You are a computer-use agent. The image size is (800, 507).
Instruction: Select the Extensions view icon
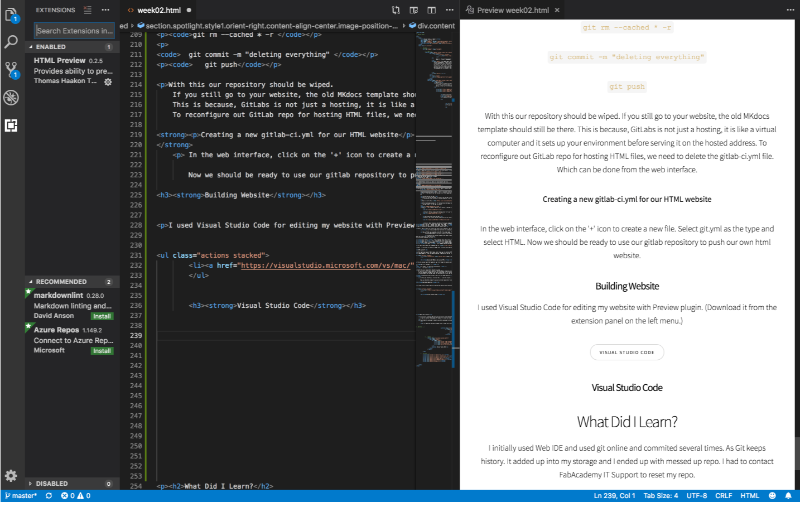(11, 125)
